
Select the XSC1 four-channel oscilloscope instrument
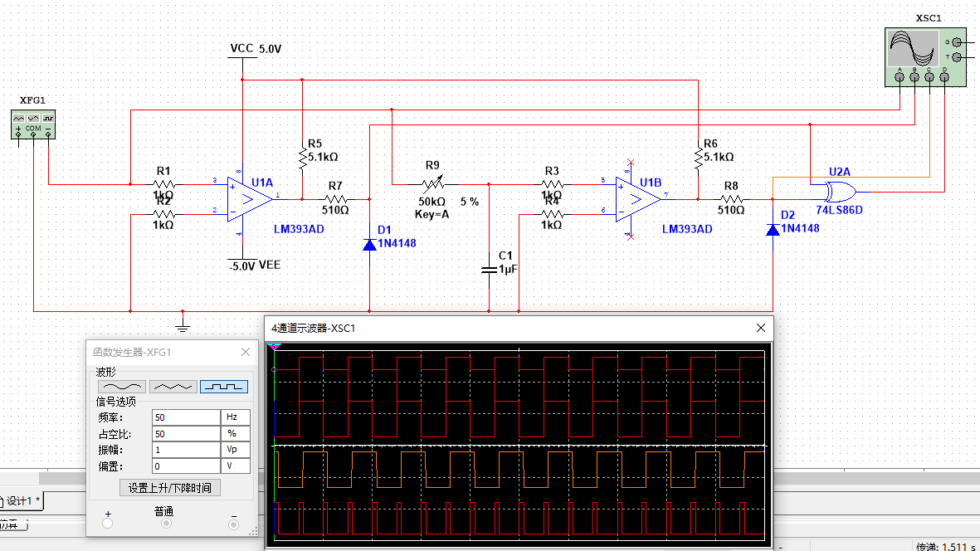tap(925, 57)
